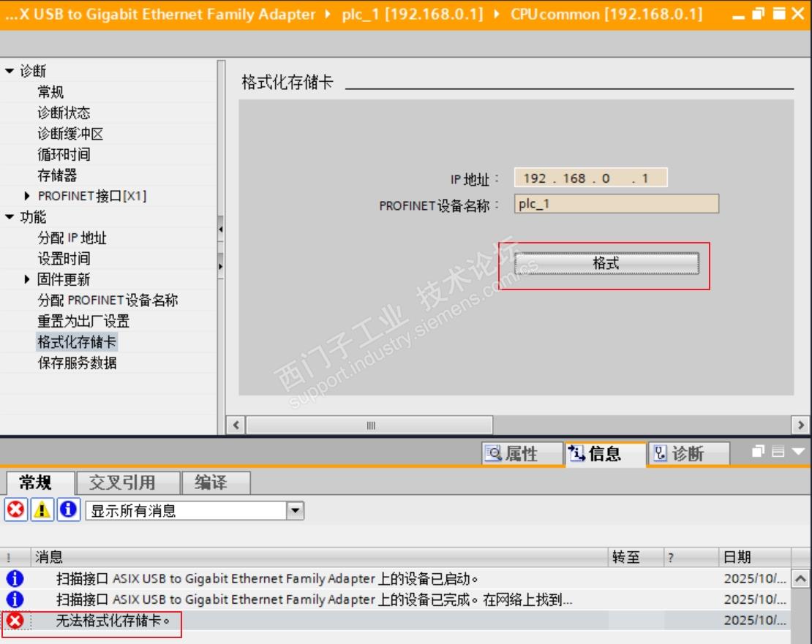Click the PROFINET设备名称 field

tap(616, 203)
